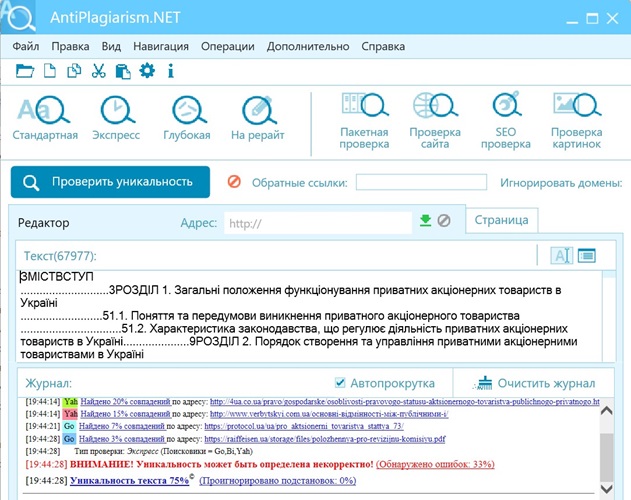Click the red prohibition icon near Обратные ссылки
Image resolution: width=631 pixels, height=500 pixels.
click(x=234, y=182)
